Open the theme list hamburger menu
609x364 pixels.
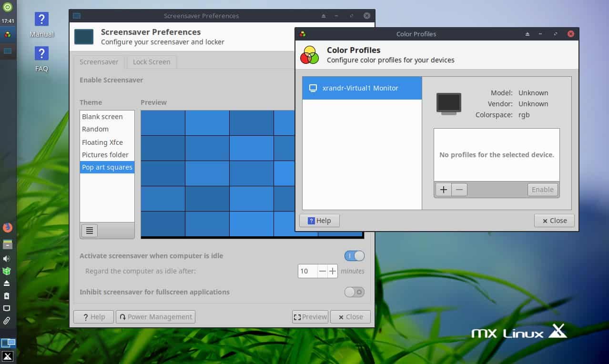coord(89,231)
